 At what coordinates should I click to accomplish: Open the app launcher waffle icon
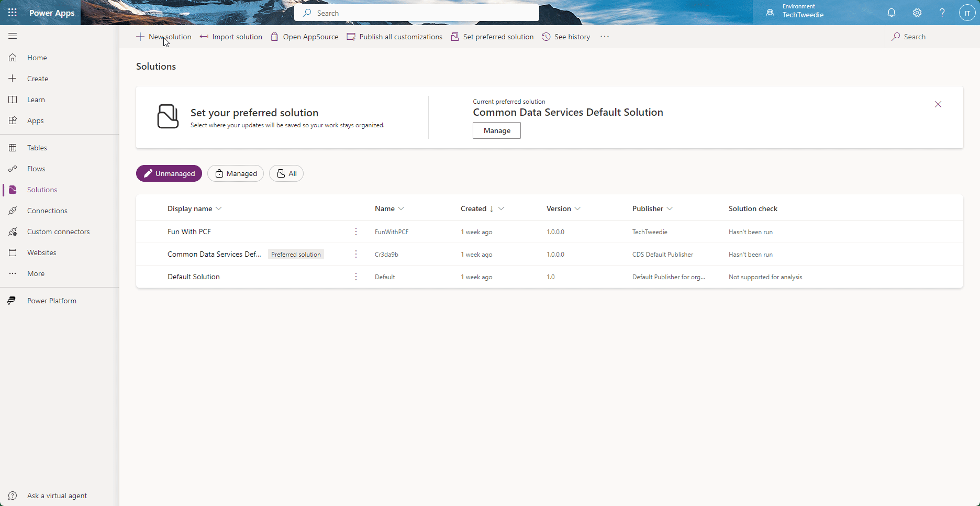[x=12, y=13]
